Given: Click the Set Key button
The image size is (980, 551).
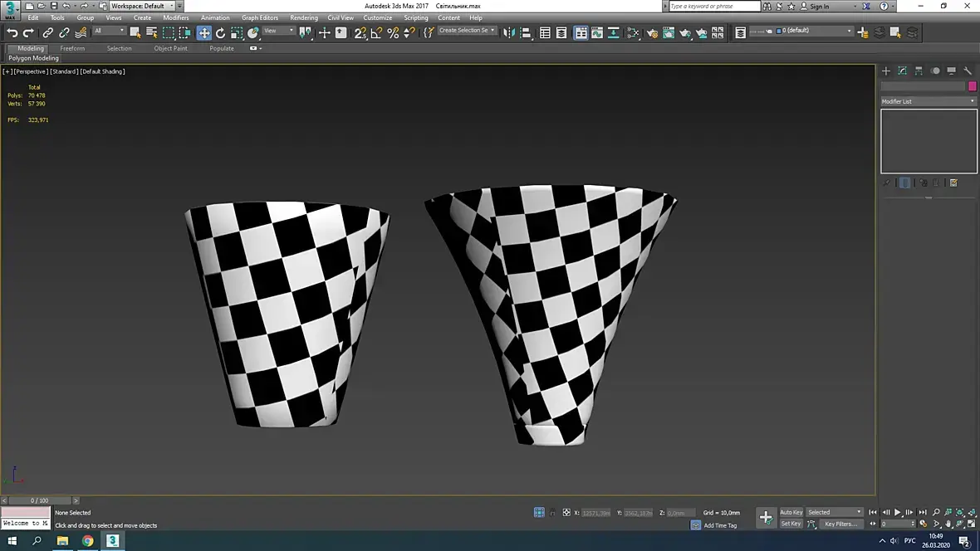Looking at the screenshot, I should (791, 524).
